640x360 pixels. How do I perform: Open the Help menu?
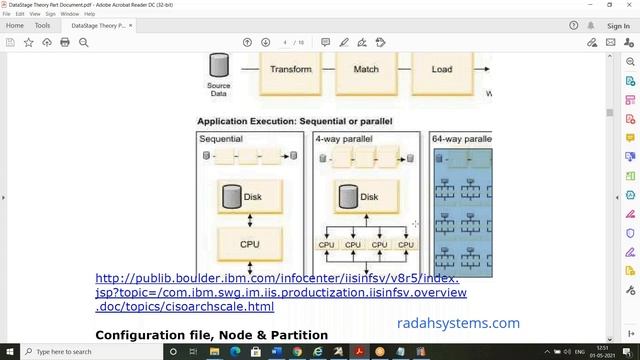pyautogui.click(x=89, y=14)
